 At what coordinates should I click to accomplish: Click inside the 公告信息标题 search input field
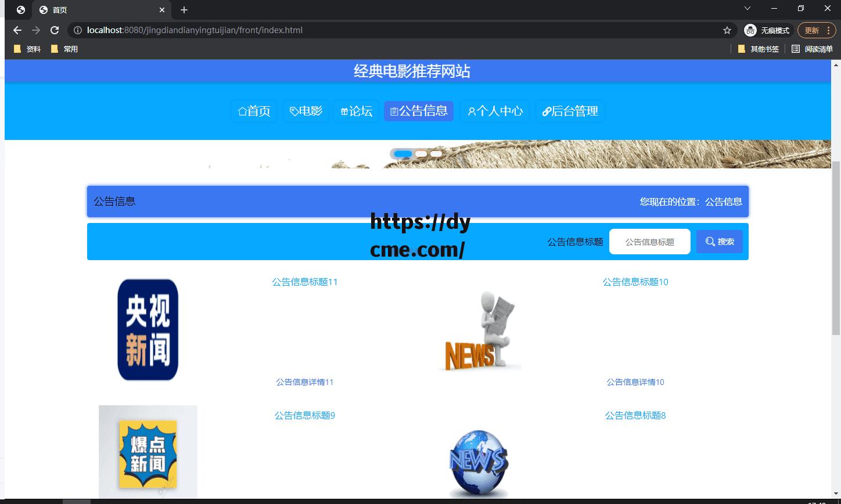649,242
